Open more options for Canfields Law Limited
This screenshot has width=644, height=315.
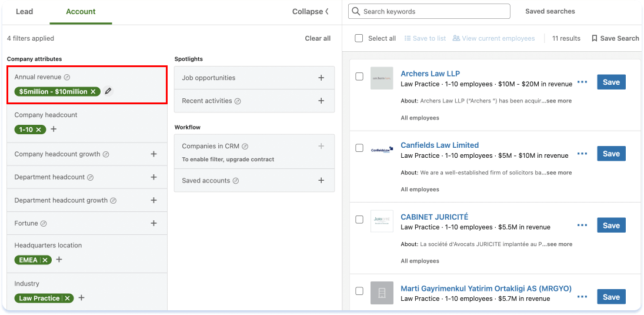click(x=582, y=154)
